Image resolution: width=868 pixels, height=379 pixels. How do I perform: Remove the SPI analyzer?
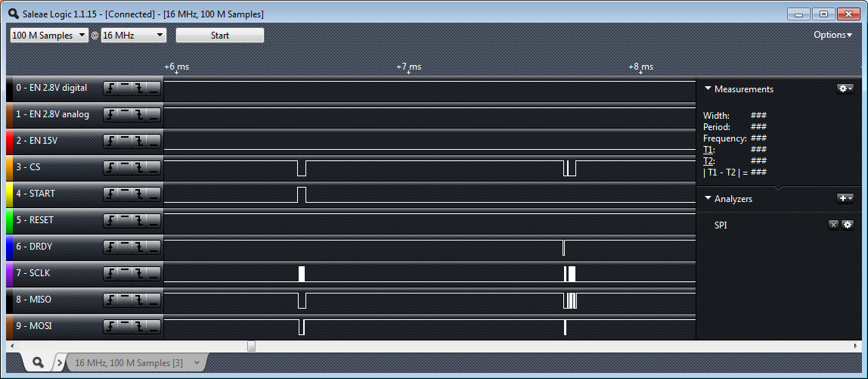pos(833,225)
